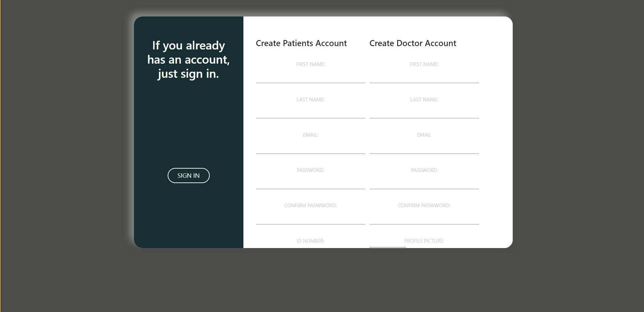Focus patient Confirm Password input field
Viewport: 644px width, 312px height.
click(x=310, y=218)
